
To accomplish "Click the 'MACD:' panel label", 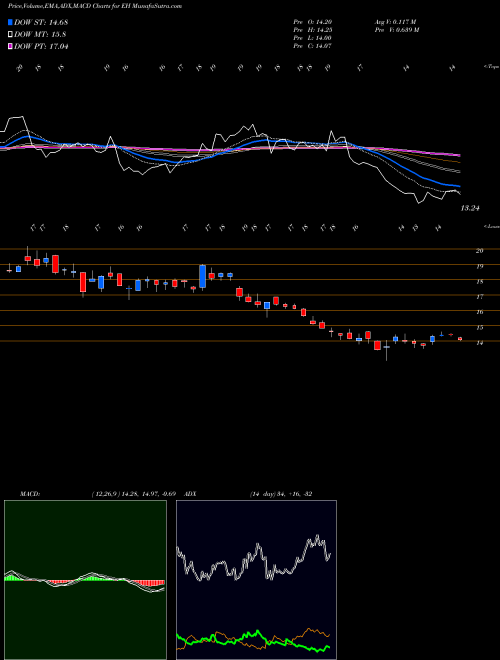I will [30, 494].
